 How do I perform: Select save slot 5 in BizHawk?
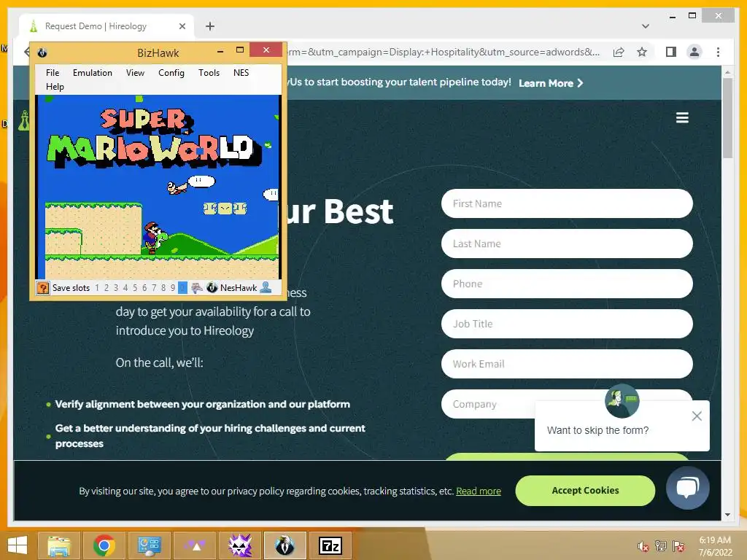tap(135, 287)
